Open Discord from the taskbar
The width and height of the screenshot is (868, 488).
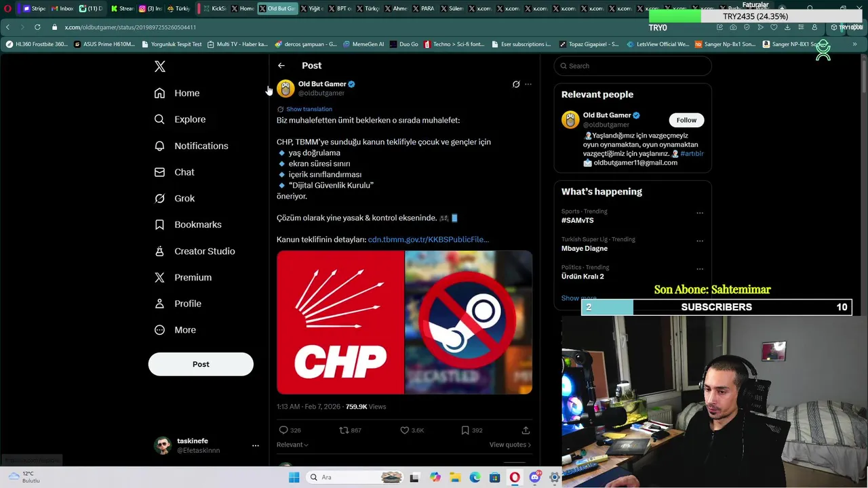535,477
